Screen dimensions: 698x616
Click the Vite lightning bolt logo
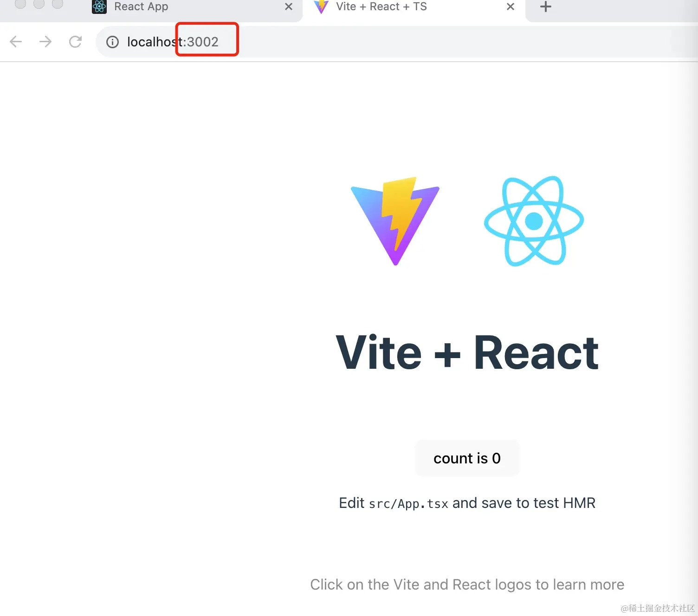pos(395,221)
